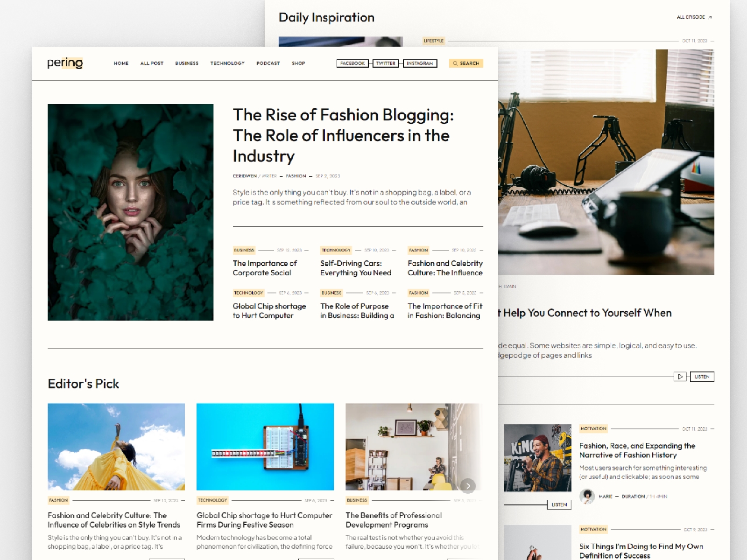This screenshot has height=560, width=747.
Task: Select the pering logo in the header
Action: pyautogui.click(x=65, y=63)
